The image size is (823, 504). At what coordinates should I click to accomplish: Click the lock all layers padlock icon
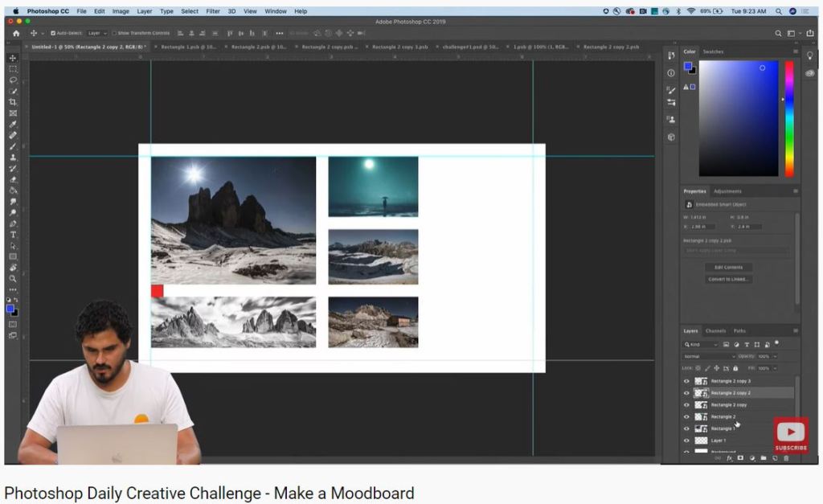pos(737,368)
